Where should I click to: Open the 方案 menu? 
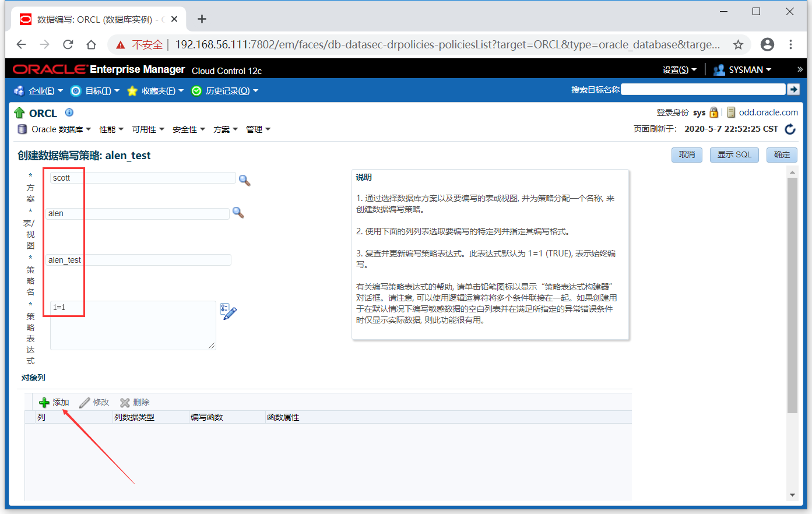point(226,129)
